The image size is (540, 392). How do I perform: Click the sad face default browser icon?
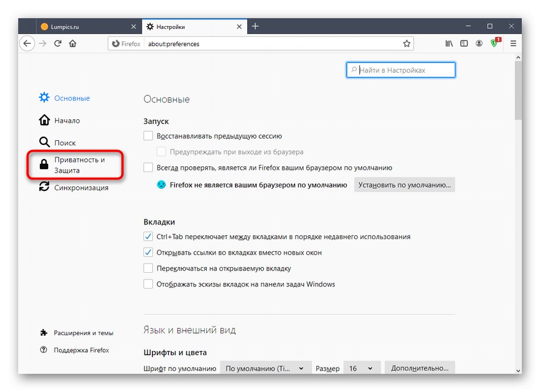coord(161,185)
